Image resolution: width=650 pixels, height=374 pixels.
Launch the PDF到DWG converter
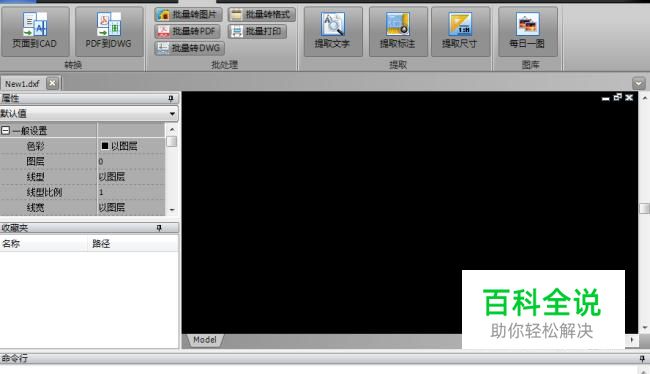[109, 32]
